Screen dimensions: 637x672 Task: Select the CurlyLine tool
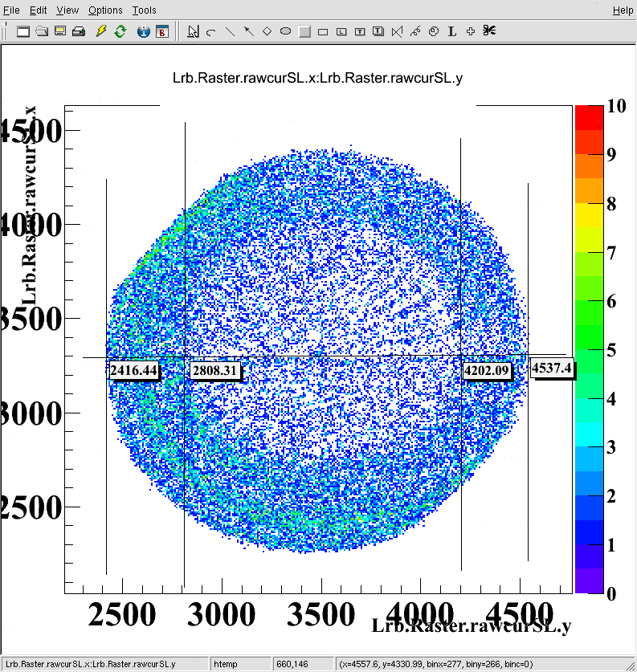[x=415, y=31]
